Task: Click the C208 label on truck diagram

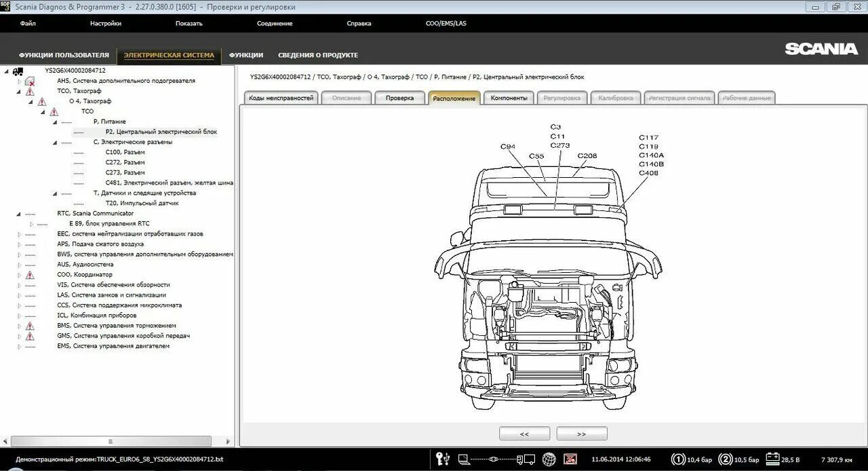Action: point(587,156)
